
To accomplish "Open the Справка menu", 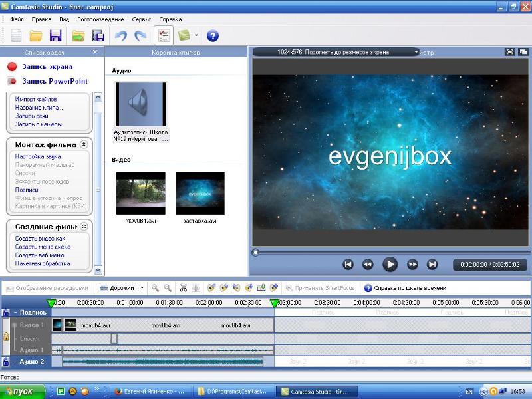I will 170,19.
